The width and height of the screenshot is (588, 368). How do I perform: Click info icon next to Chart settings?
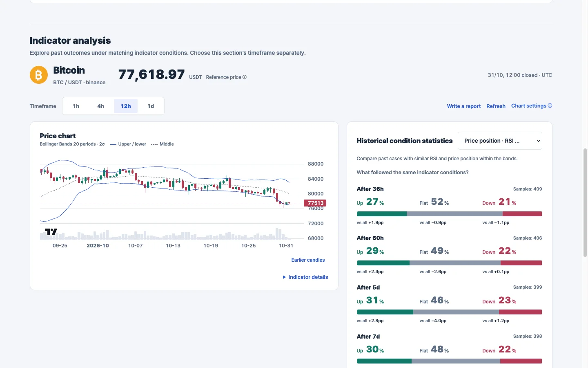pos(550,105)
